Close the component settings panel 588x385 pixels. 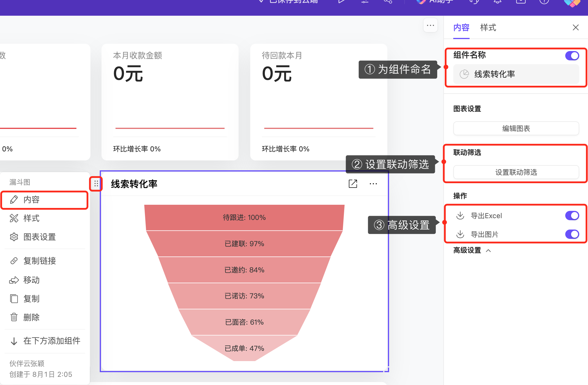pos(575,27)
